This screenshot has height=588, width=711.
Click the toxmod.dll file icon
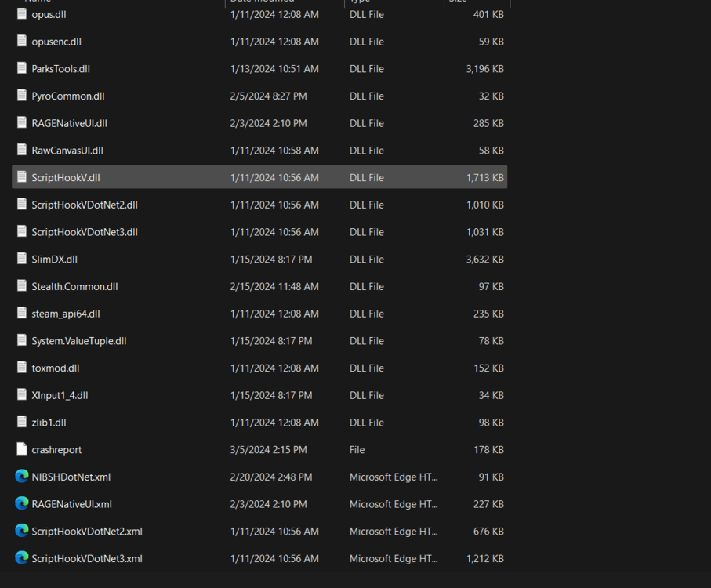pos(22,368)
